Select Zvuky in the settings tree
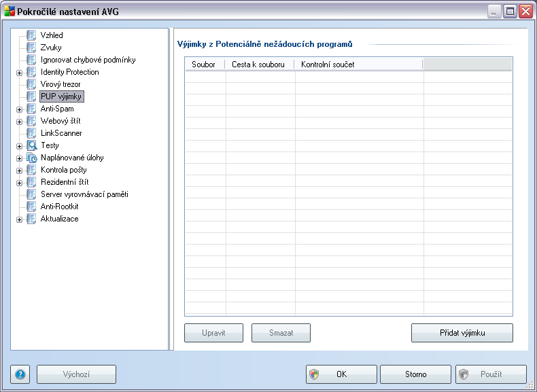Screen dimensions: 537x392 coord(51,48)
